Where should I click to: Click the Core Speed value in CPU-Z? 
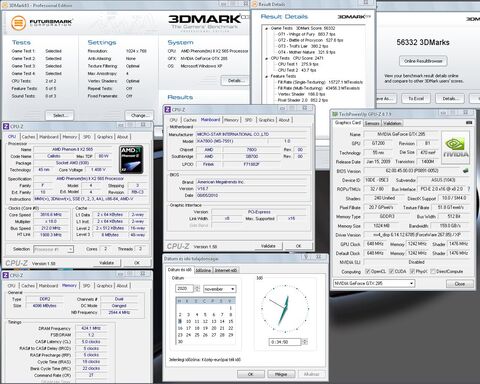[51, 215]
